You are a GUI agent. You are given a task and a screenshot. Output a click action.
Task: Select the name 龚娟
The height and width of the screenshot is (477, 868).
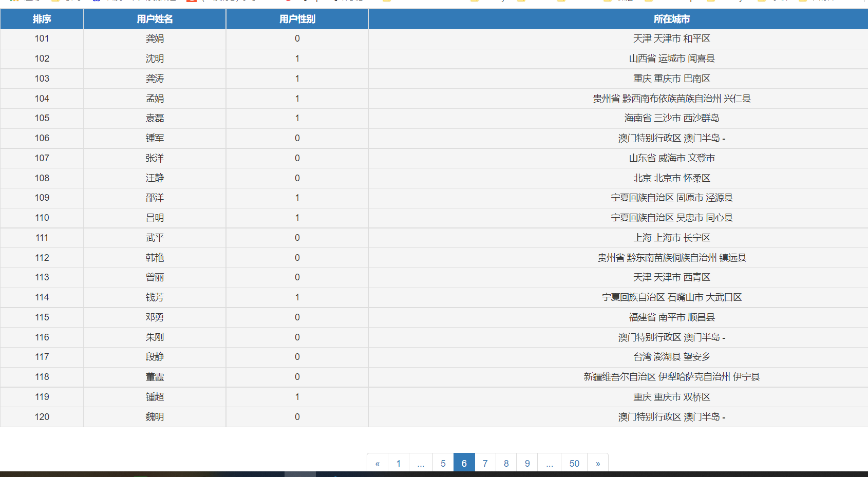point(155,39)
